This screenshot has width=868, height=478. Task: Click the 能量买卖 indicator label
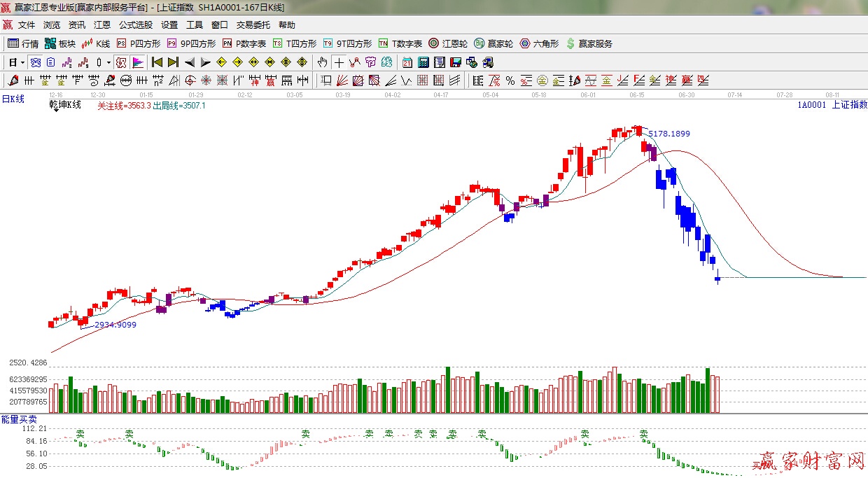click(19, 419)
